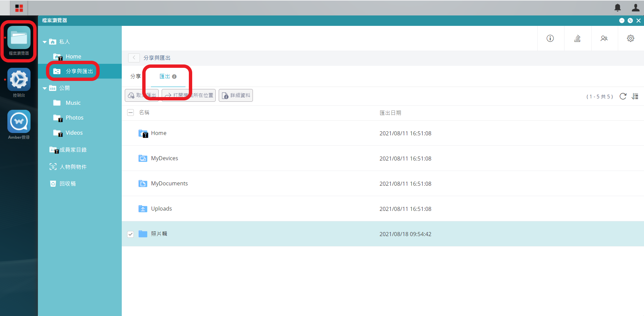Select the Home row name text
Screen dimensions: 644x316
(159, 133)
